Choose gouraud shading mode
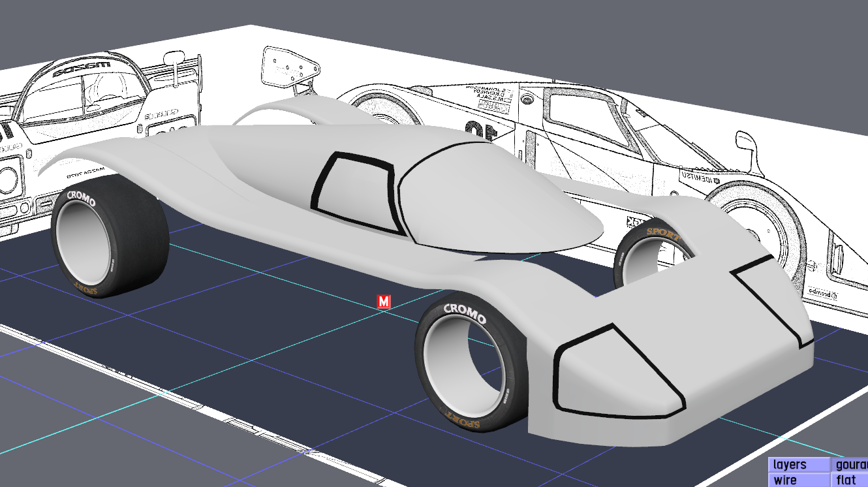868x487 pixels. click(849, 465)
